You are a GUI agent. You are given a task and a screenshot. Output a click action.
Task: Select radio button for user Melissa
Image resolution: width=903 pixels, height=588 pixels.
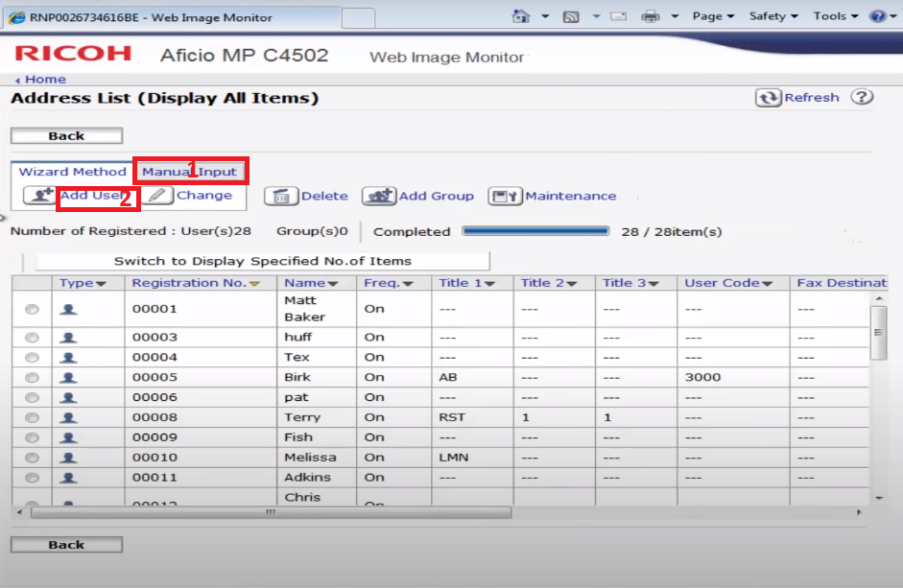33,458
